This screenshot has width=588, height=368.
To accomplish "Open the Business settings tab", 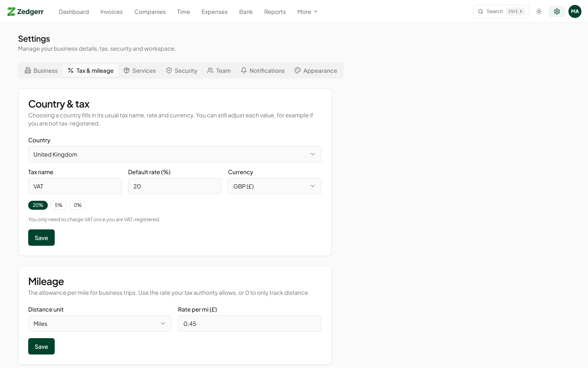I will [41, 71].
